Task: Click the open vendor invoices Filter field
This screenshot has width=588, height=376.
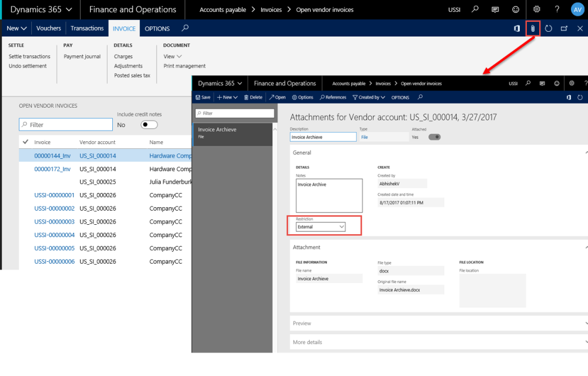Action: [66, 125]
